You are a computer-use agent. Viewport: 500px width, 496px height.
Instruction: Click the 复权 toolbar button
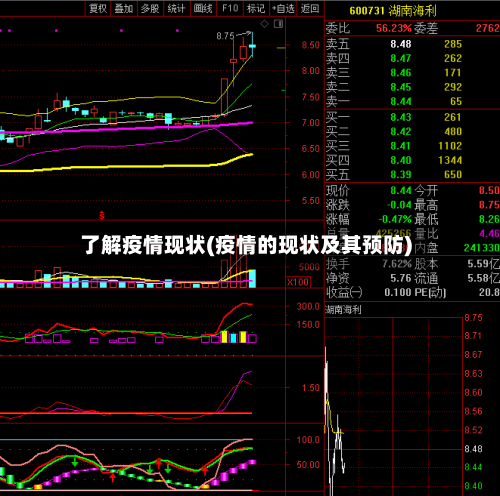coord(98,8)
